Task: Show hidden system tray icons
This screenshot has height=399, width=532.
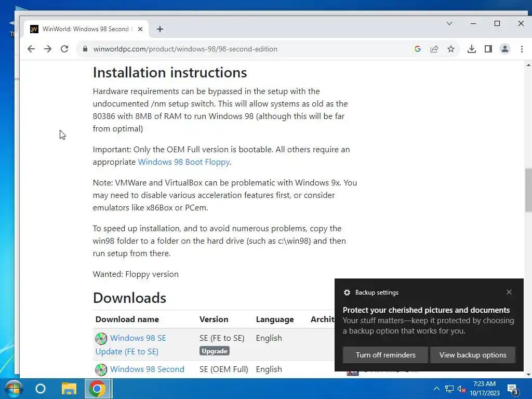Action: (436, 389)
